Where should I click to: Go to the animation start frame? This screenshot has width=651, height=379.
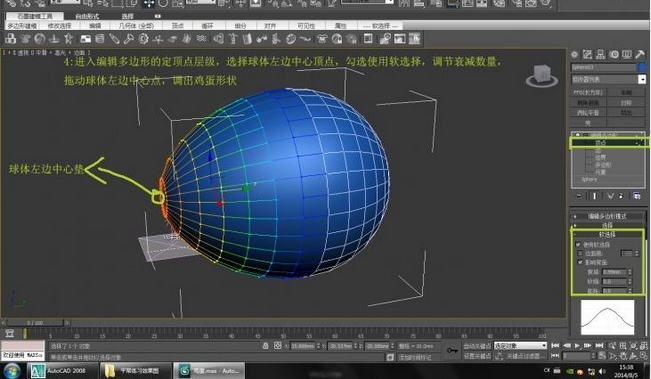(x=555, y=345)
